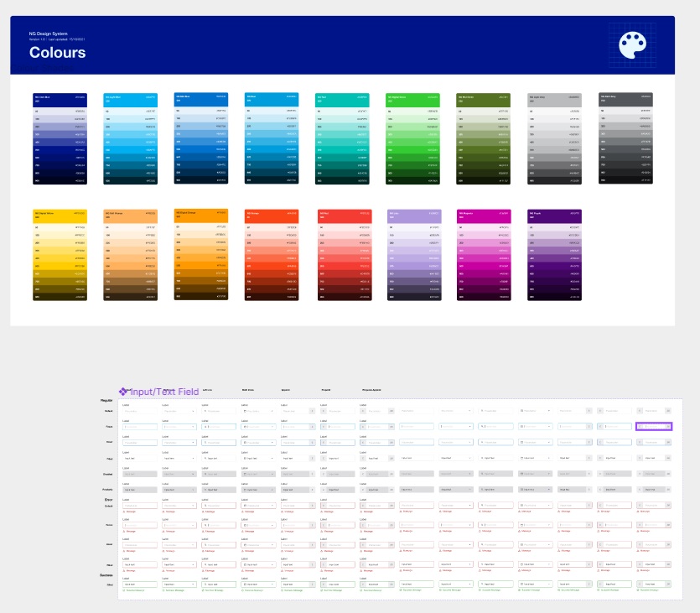Viewport: 700px width, 613px height.
Task: Select the red colour palette card
Action: tap(342, 255)
